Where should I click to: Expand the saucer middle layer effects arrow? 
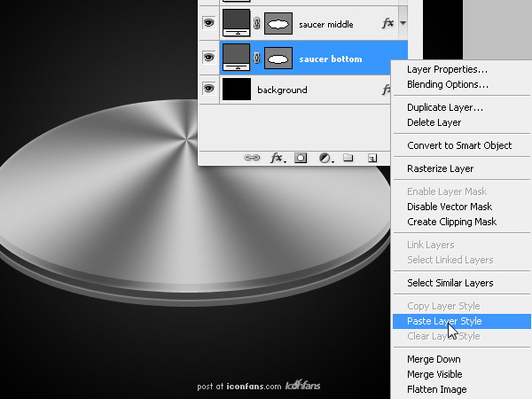click(403, 23)
